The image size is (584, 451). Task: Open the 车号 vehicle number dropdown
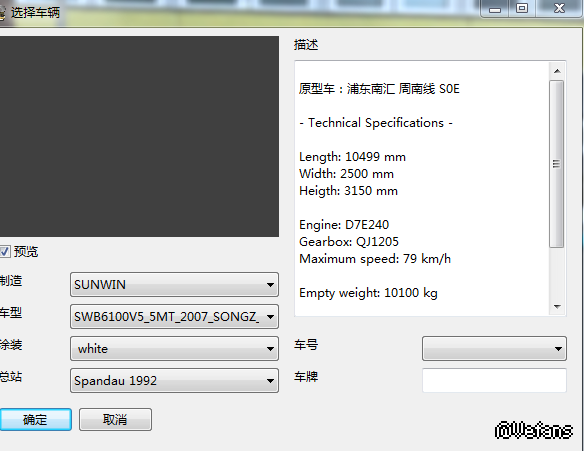point(494,349)
